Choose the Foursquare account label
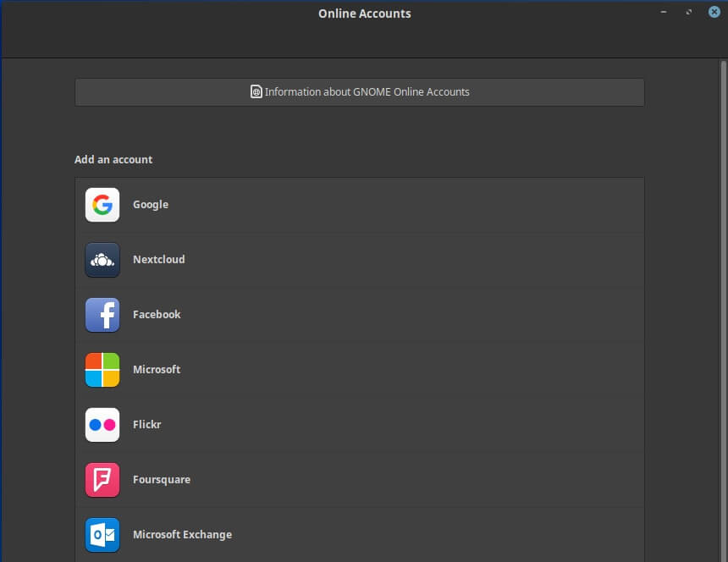Image resolution: width=728 pixels, height=562 pixels. 162,480
